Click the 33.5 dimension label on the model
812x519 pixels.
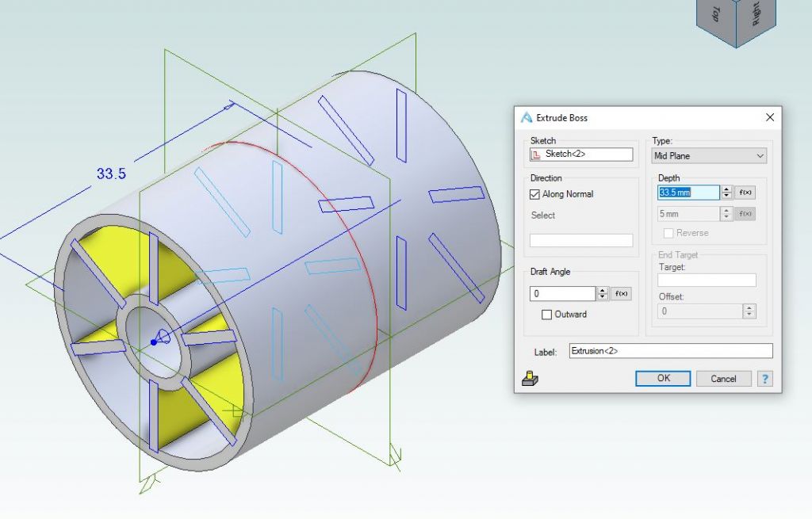point(111,174)
